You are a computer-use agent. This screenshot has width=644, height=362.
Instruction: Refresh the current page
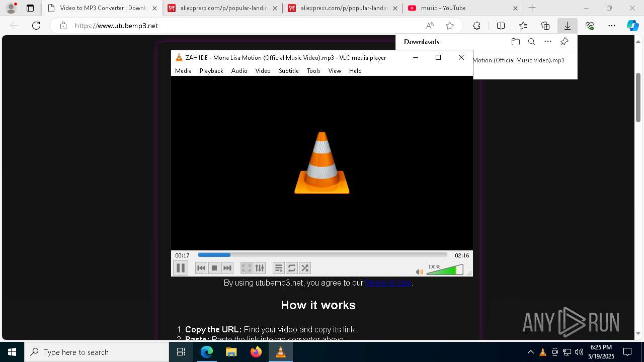[36, 26]
